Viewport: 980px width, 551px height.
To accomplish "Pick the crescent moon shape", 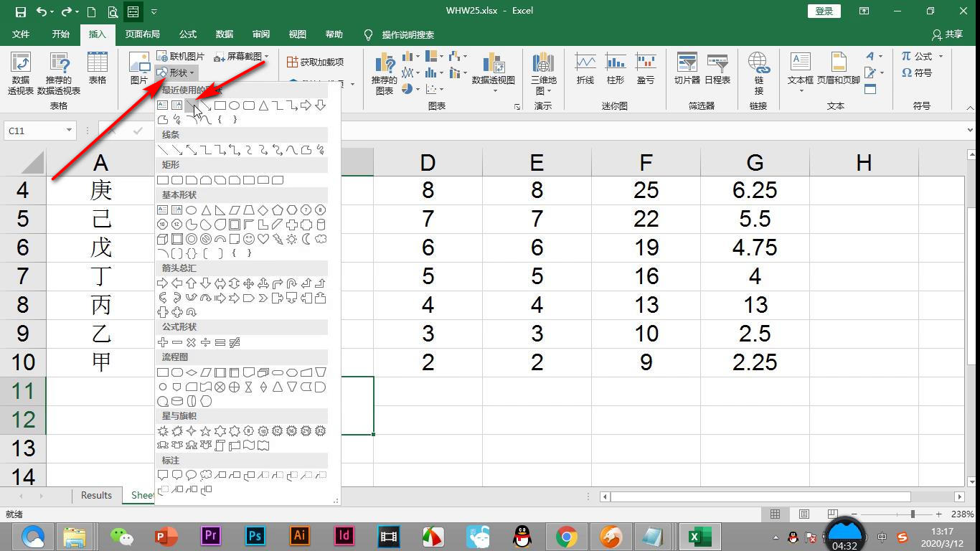I will coord(306,239).
